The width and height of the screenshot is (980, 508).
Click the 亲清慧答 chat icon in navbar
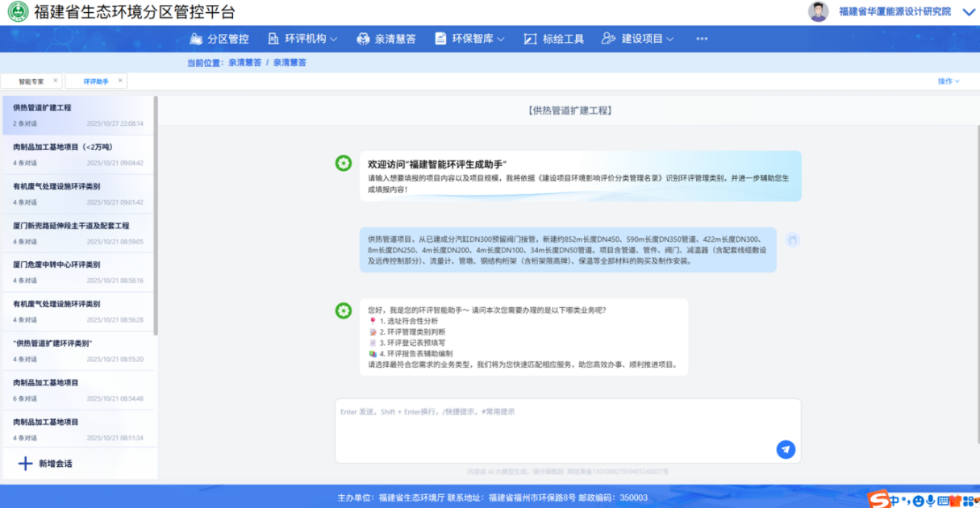coord(363,39)
